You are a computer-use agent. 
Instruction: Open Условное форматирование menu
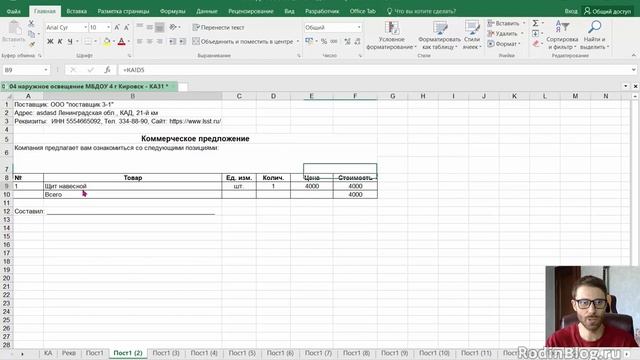391,35
